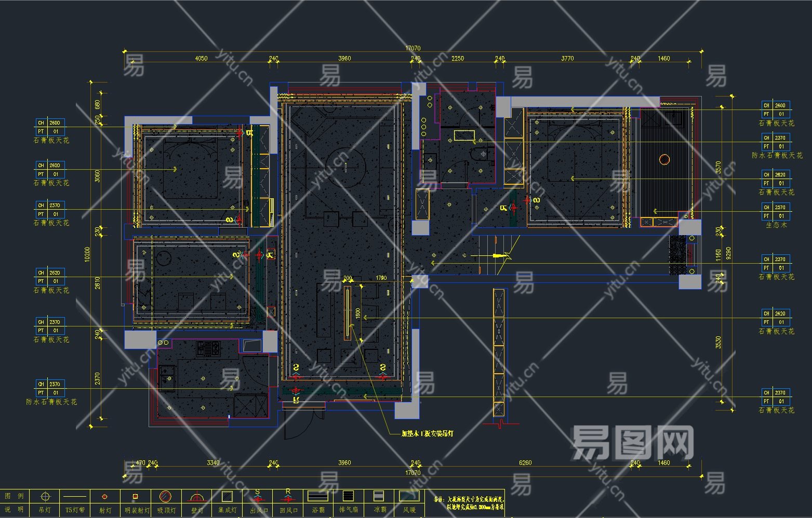The height and width of the screenshot is (518, 812).
Task: Select the 4050 dimension text
Action: pos(201,58)
